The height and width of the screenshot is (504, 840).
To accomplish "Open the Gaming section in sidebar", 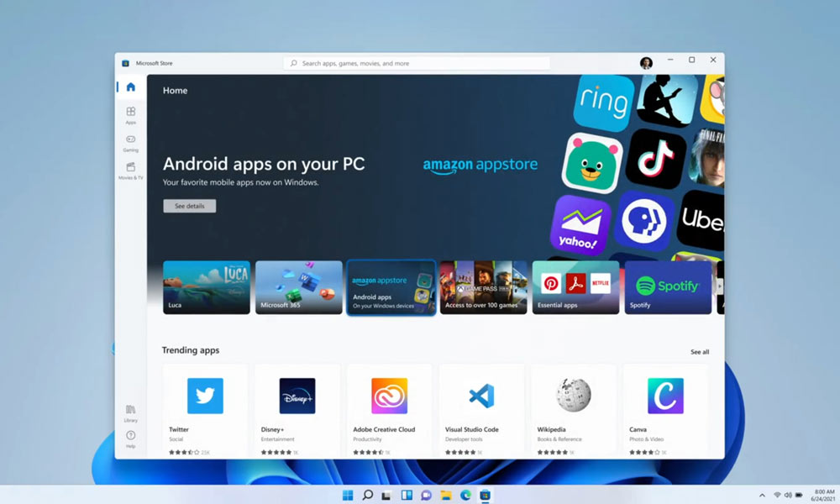I will (x=131, y=143).
